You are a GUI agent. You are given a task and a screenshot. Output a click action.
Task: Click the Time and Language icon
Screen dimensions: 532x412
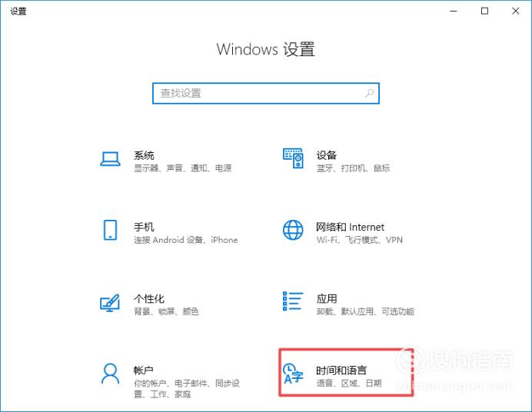click(x=293, y=374)
